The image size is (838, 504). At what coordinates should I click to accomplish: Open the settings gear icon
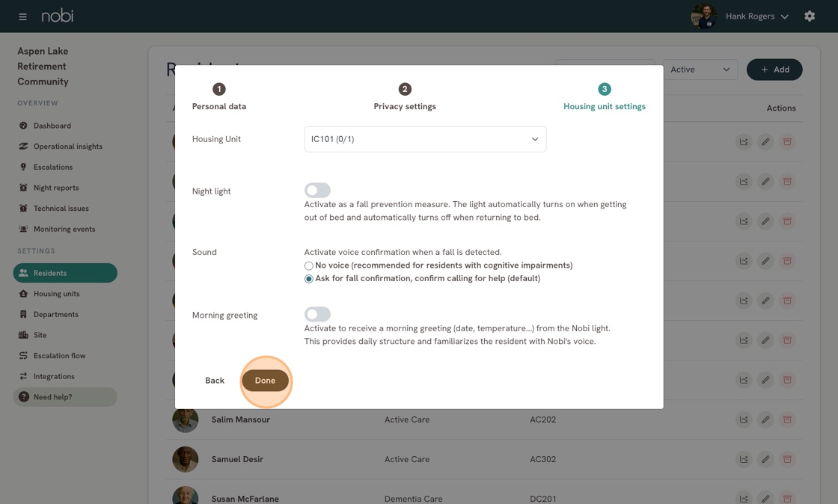pyautogui.click(x=809, y=16)
